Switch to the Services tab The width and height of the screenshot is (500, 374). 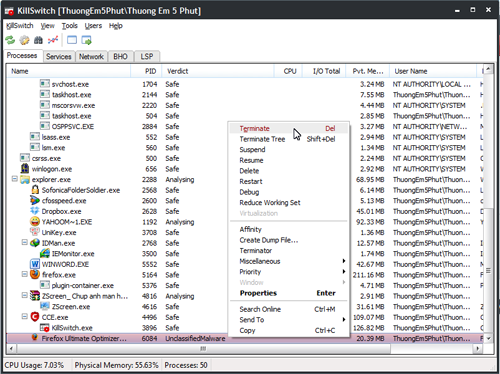[59, 57]
